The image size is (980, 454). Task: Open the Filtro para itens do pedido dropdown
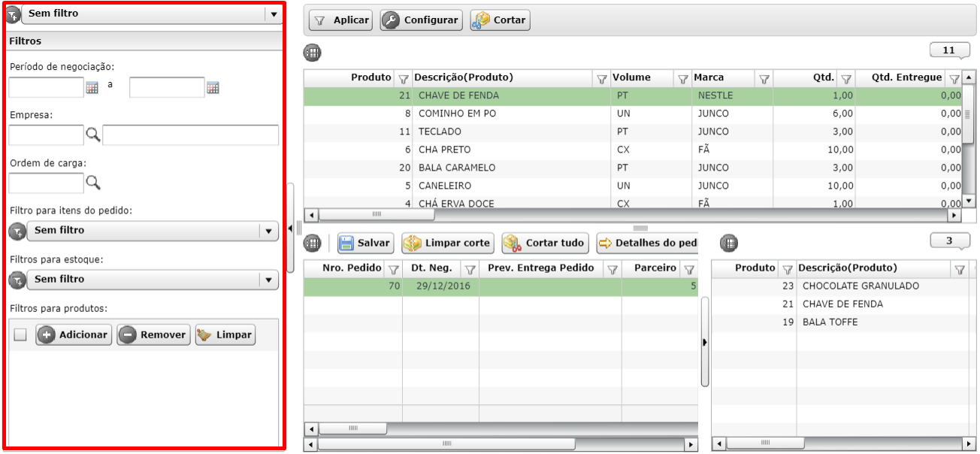[269, 231]
